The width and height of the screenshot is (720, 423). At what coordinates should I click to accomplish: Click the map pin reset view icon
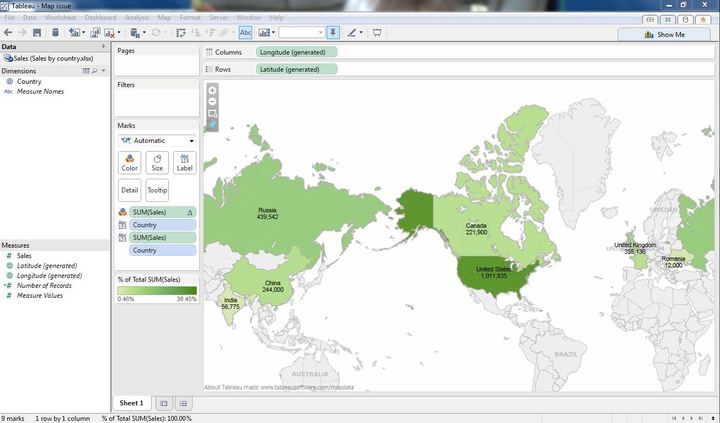click(x=212, y=124)
